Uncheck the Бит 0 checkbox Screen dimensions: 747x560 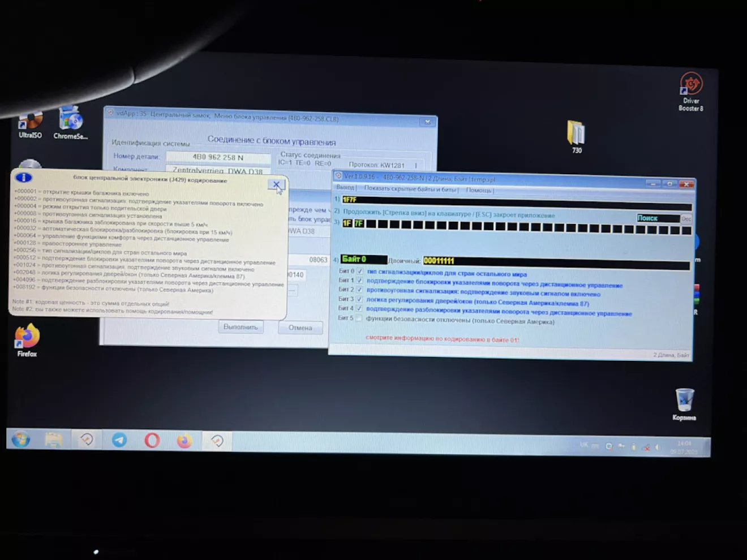click(360, 272)
